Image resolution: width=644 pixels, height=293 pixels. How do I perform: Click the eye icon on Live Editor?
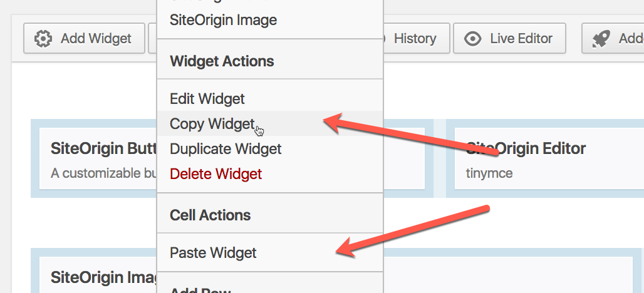point(473,39)
